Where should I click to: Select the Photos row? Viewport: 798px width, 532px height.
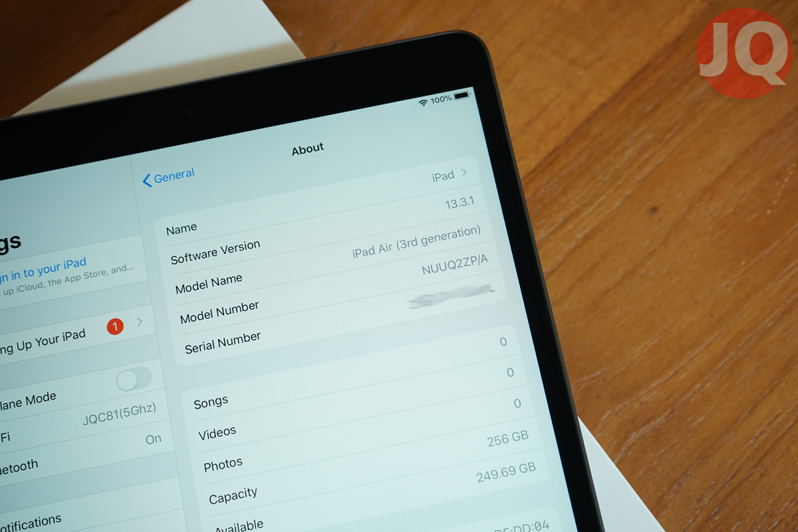pos(362,436)
